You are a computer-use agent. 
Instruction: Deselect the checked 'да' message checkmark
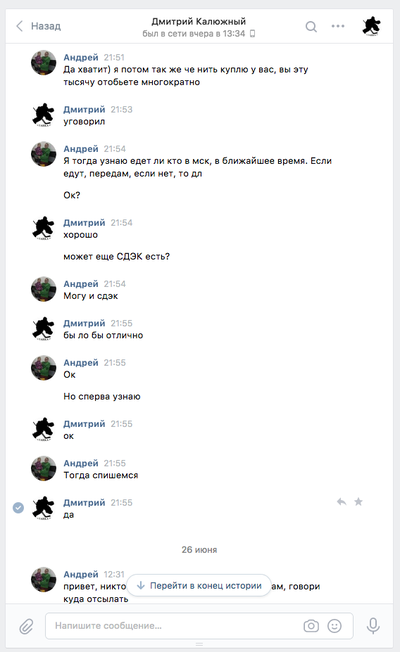point(18,508)
